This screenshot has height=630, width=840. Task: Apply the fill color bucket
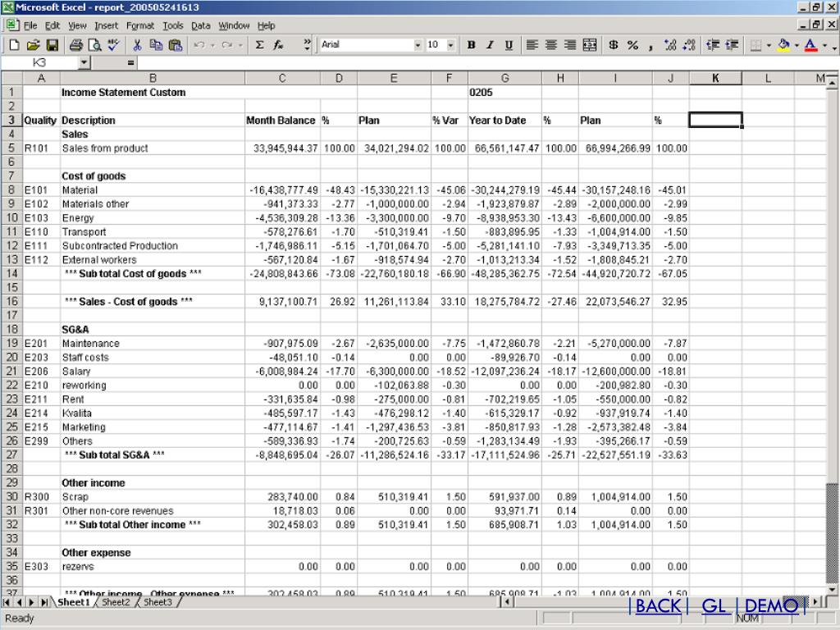click(x=783, y=45)
